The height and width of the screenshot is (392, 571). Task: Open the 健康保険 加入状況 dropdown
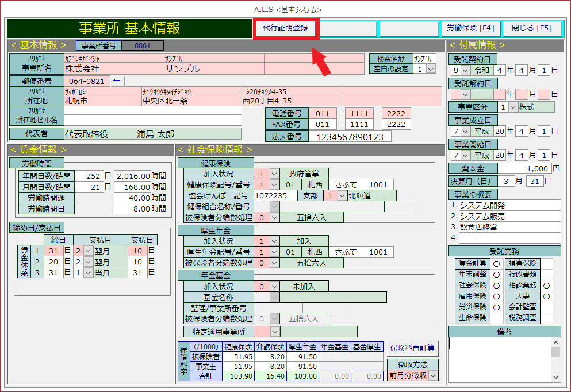coord(274,174)
